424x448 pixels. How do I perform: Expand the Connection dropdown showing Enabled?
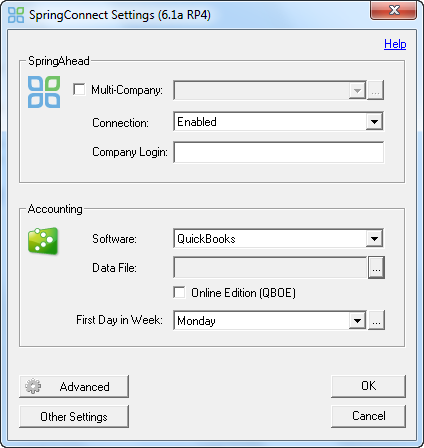pyautogui.click(x=374, y=122)
